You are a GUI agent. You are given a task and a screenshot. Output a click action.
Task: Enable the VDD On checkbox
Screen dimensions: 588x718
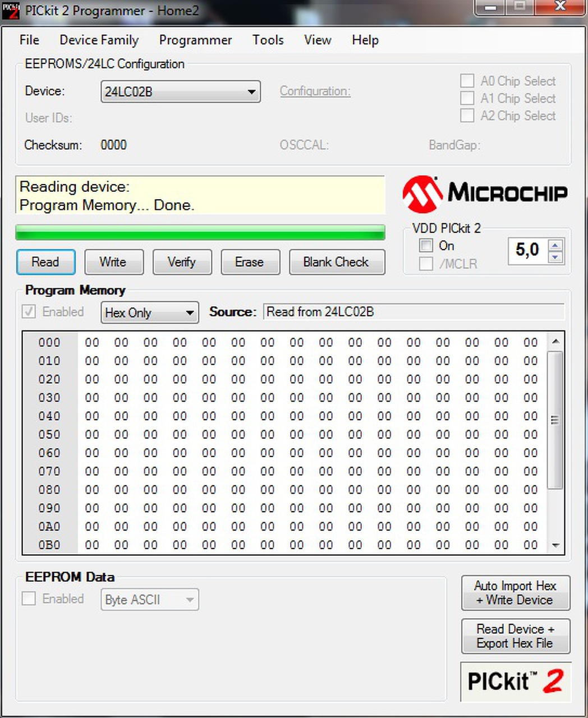click(426, 245)
